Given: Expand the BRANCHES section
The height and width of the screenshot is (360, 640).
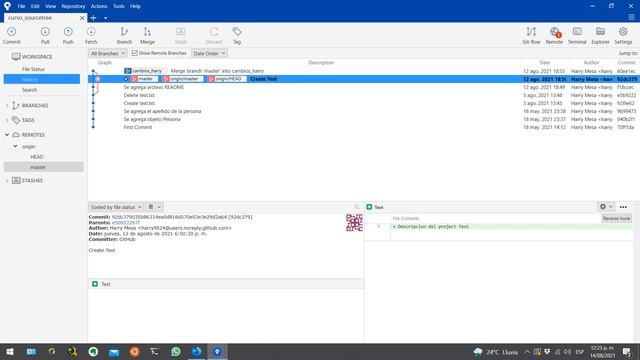Looking at the screenshot, I should 7,106.
